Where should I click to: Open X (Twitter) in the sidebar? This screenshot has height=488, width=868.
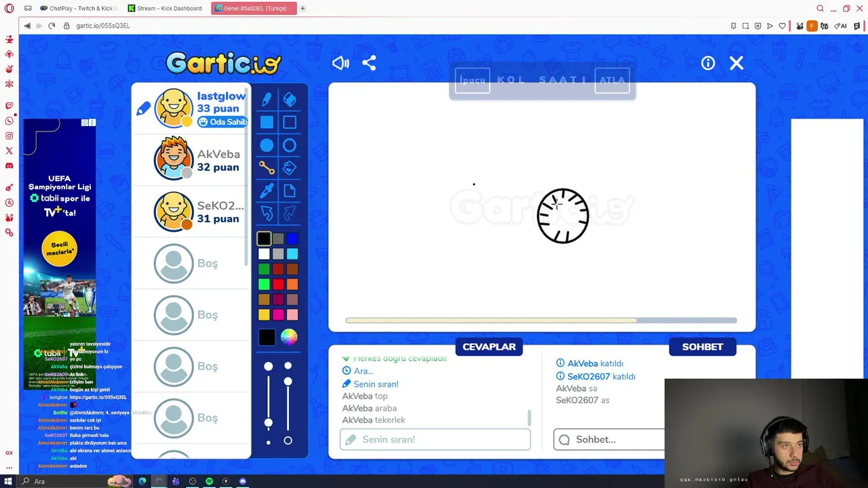pos(9,150)
